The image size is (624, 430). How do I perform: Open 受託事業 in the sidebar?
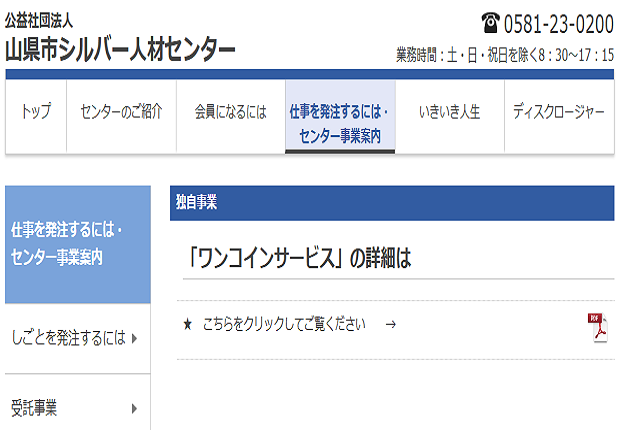pos(34,408)
